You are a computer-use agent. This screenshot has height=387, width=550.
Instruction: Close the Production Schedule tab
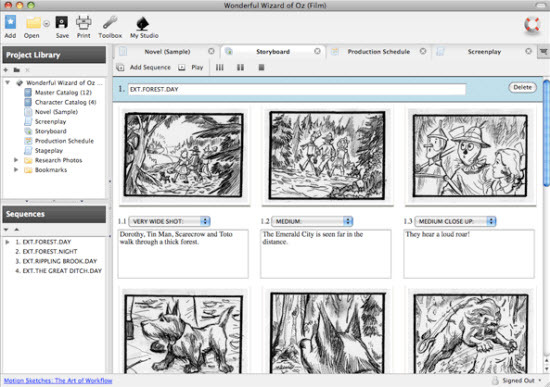pyautogui.click(x=423, y=51)
